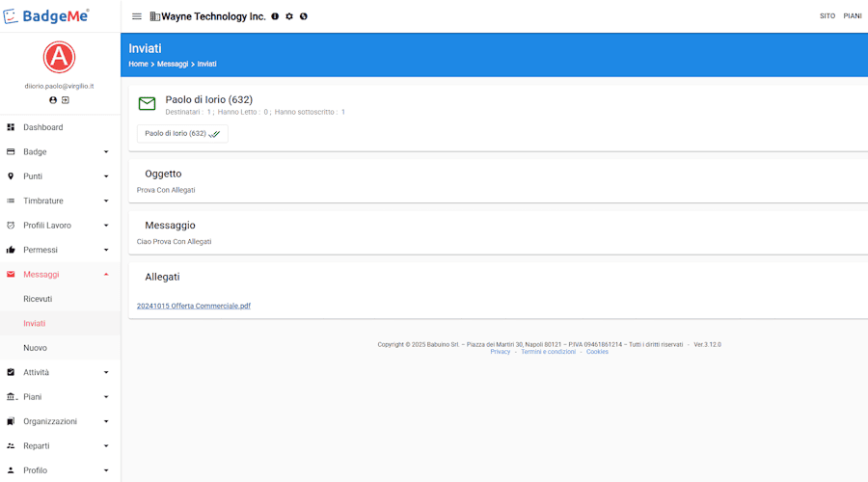Expand the Timbrature submenu arrow
The image size is (868, 482).
[106, 201]
